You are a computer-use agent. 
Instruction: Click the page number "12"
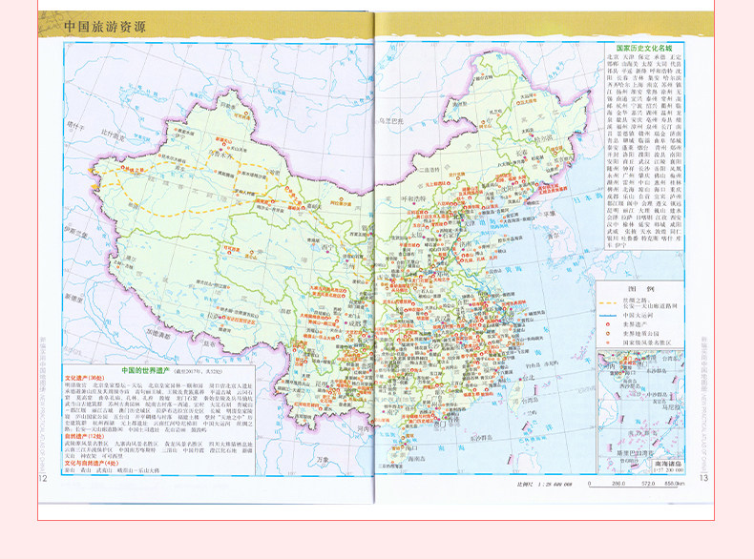(43, 478)
